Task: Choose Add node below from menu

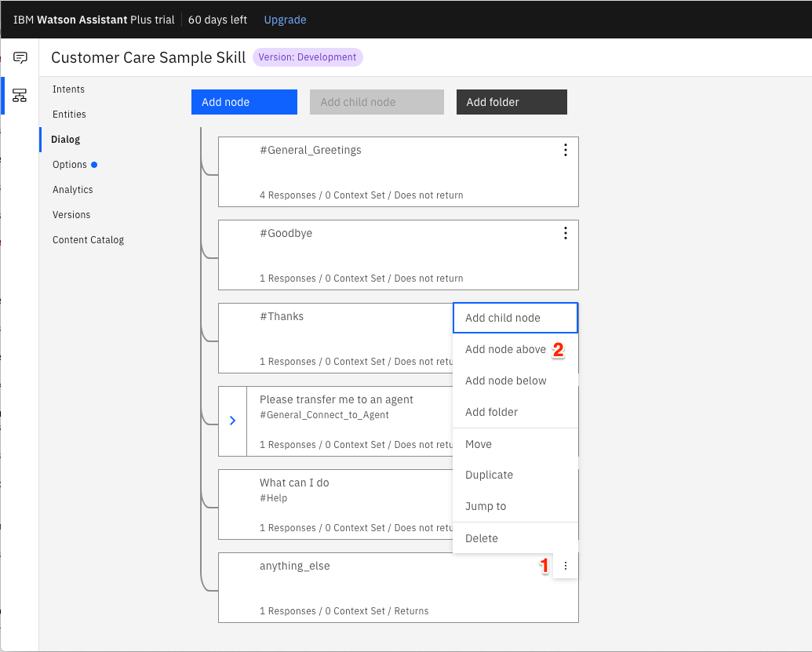Action: [x=515, y=381]
